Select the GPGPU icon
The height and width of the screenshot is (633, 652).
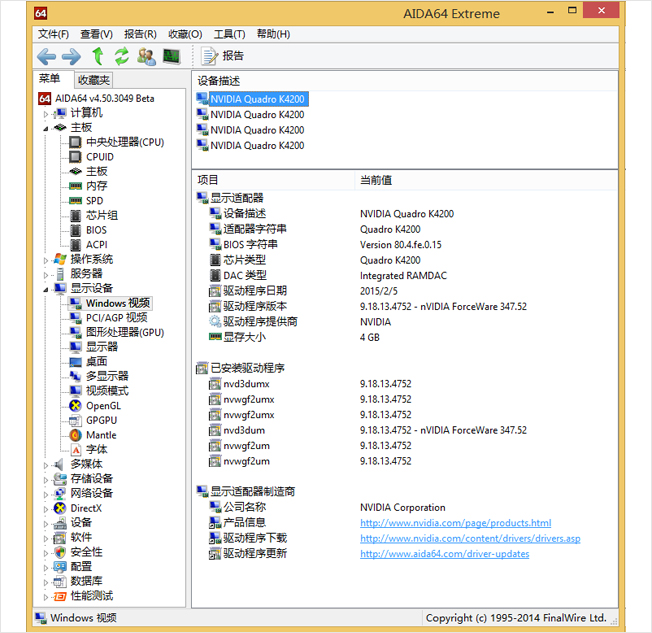(x=75, y=420)
